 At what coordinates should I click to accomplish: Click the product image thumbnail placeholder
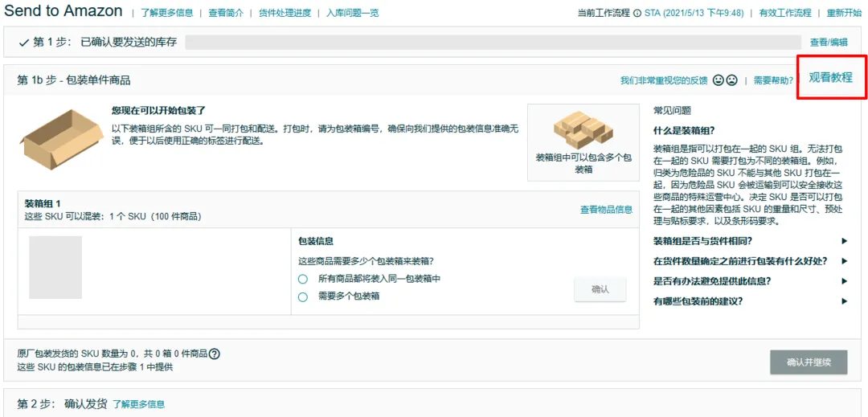pyautogui.click(x=55, y=267)
